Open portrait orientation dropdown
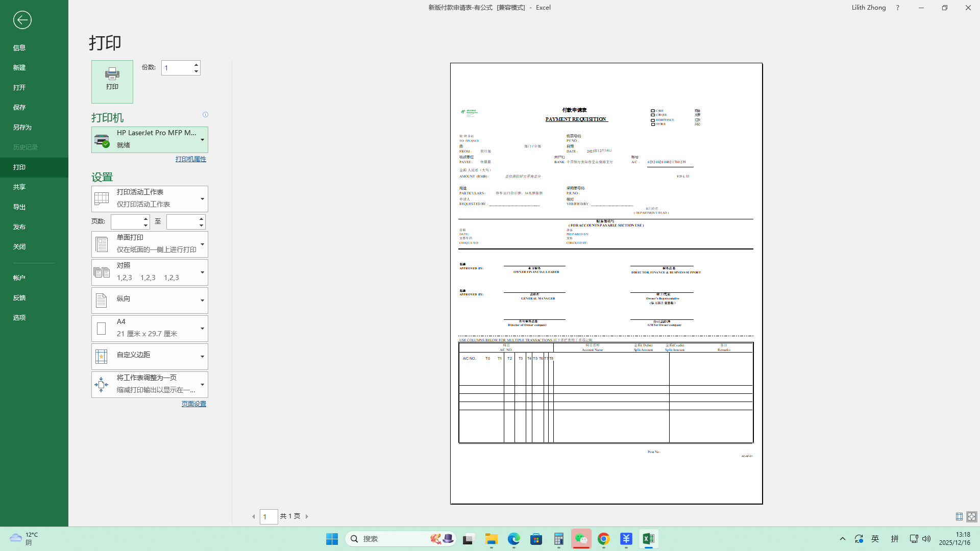Image resolution: width=980 pixels, height=551 pixels. (150, 300)
